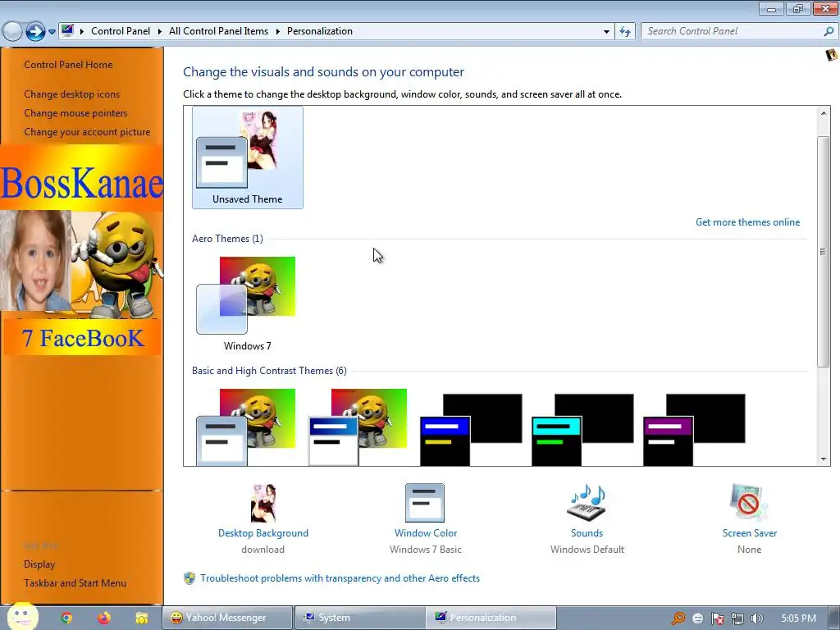840x630 pixels.
Task: Click the greyed Back navigation arrow
Action: 12,32
